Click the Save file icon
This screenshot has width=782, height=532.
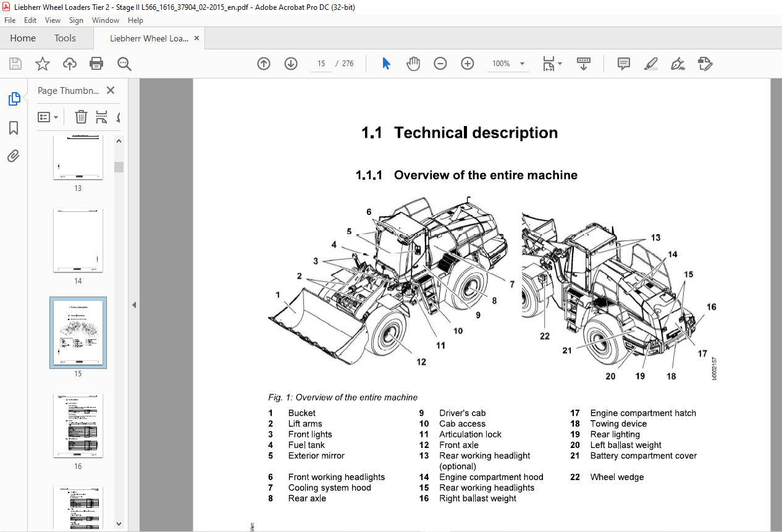(x=15, y=64)
